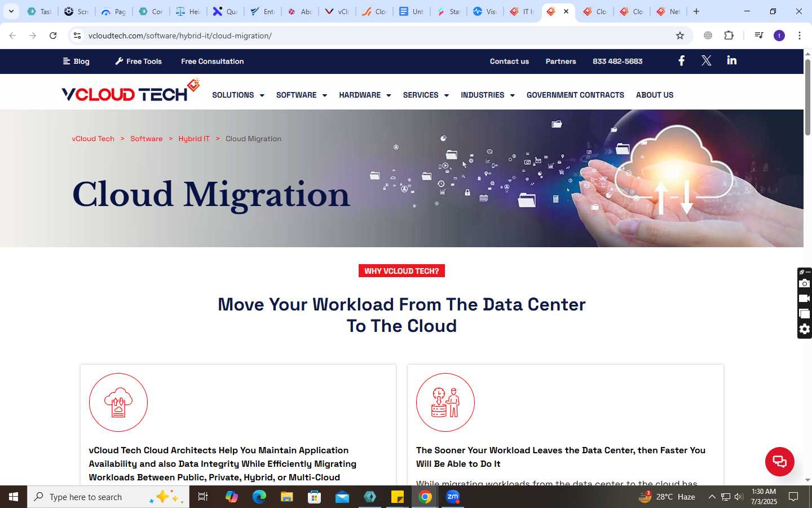Show hidden system tray icons chevron

pyautogui.click(x=712, y=497)
